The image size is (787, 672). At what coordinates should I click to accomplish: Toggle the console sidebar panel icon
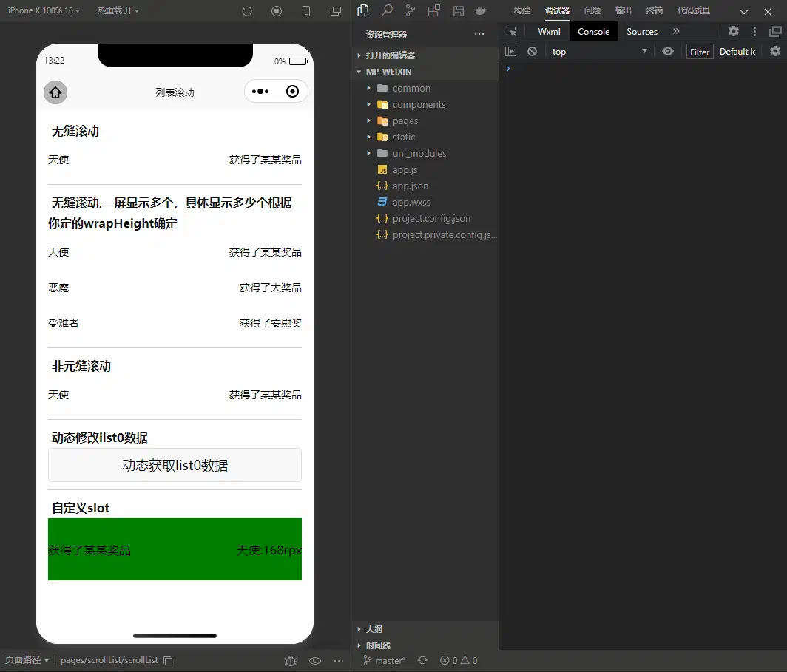(510, 51)
